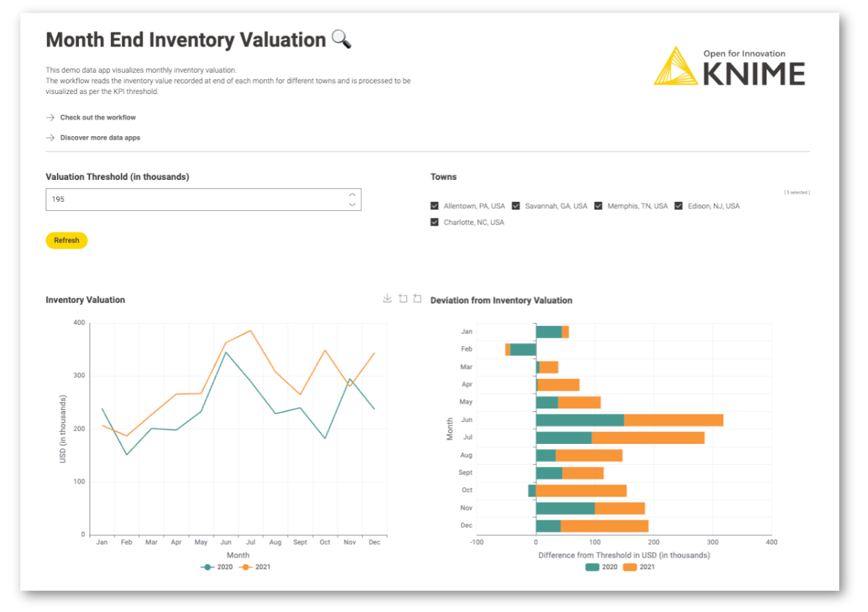Click the down arrow on the threshold spinner

pyautogui.click(x=352, y=204)
